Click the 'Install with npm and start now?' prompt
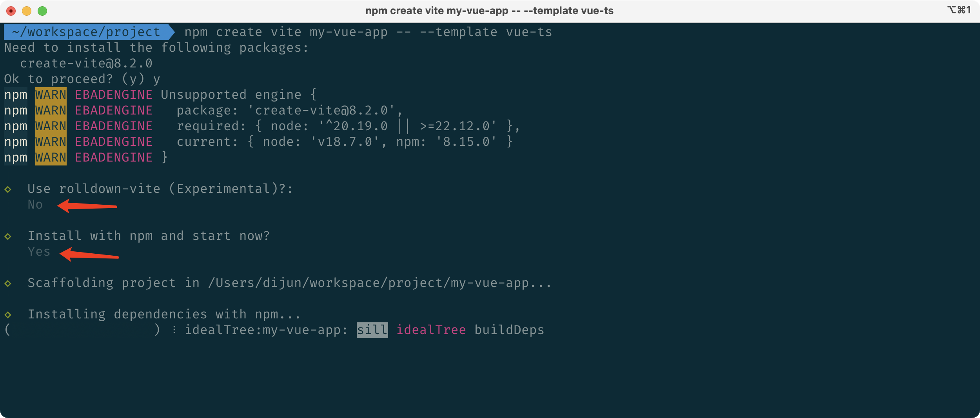980x418 pixels. 149,236
